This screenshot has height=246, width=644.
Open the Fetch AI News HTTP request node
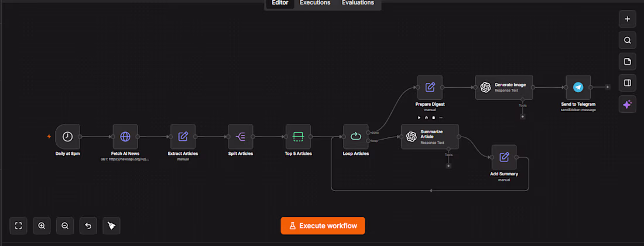125,137
